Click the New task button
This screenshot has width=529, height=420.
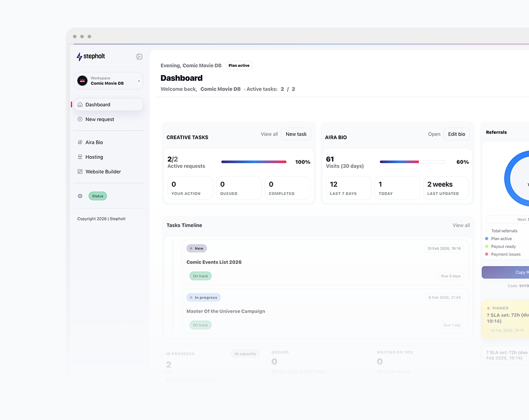(296, 134)
